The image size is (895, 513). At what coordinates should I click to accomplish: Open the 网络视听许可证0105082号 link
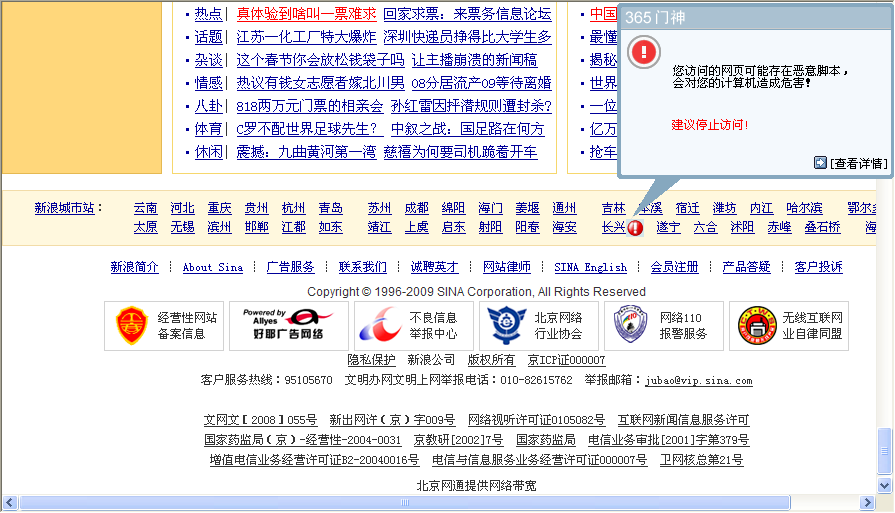(536, 420)
